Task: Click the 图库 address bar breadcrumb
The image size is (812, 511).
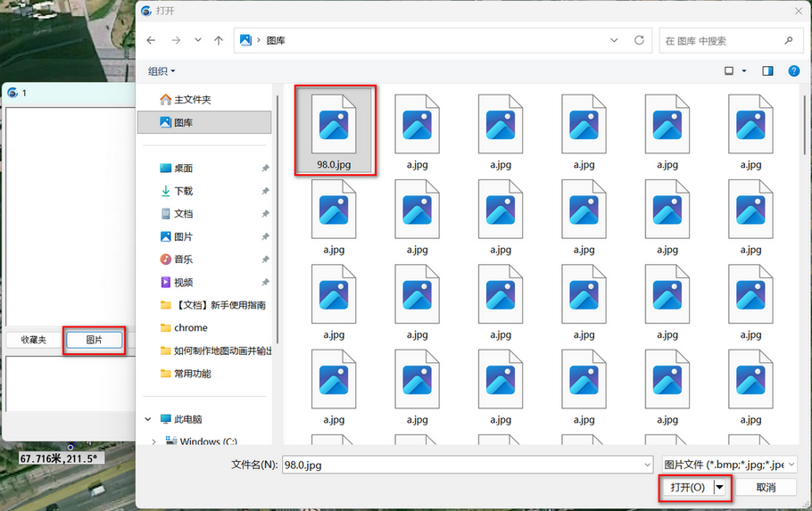Action: (x=276, y=40)
